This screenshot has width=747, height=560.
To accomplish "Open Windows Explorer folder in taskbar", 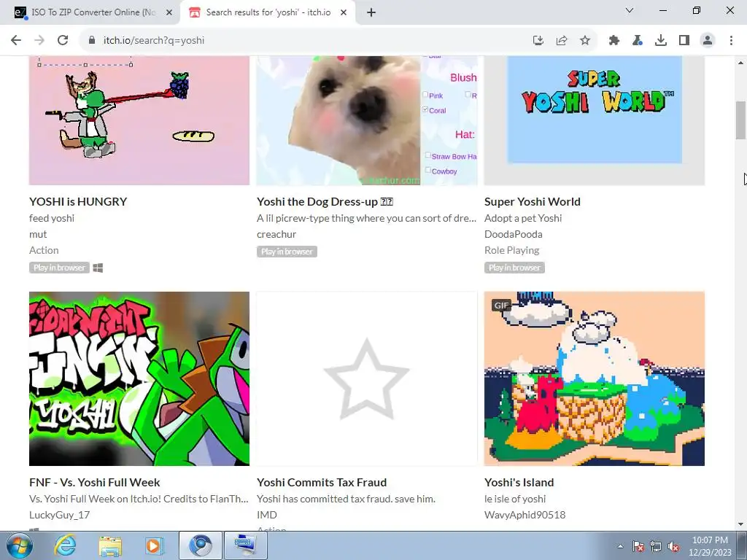I will 110,545.
